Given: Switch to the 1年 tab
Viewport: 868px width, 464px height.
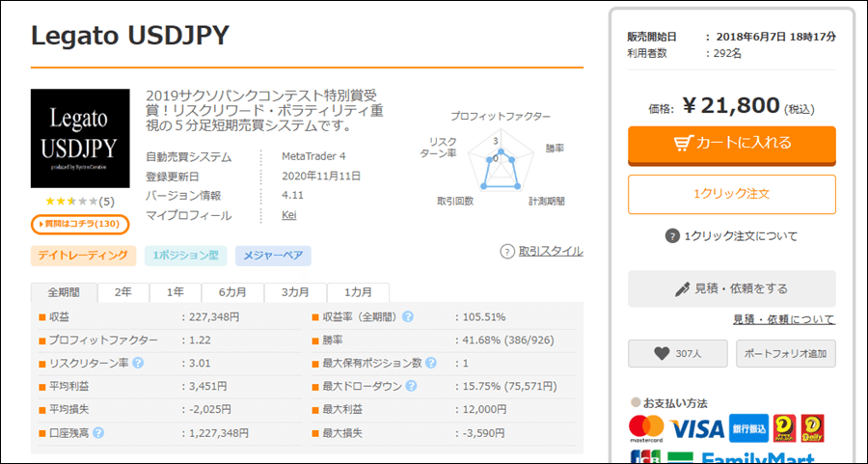Looking at the screenshot, I should [x=176, y=292].
